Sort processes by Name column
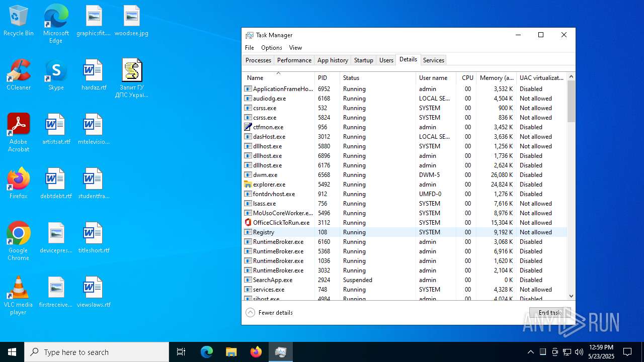Screen dimensions: 644x362 [x=278, y=78]
